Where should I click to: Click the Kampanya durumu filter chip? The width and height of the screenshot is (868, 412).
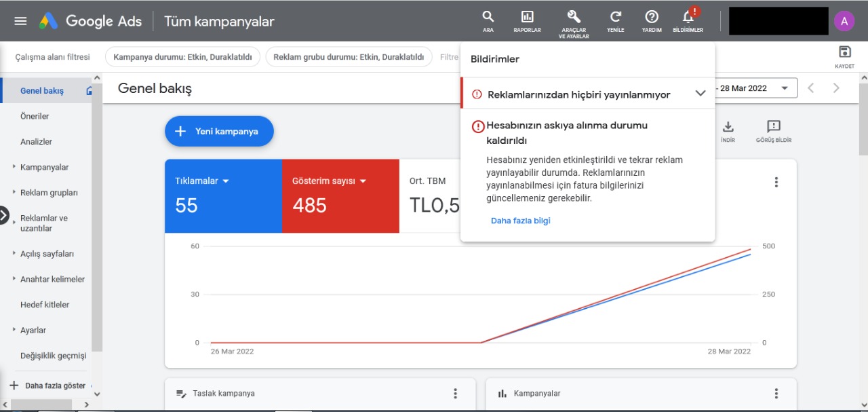point(183,57)
